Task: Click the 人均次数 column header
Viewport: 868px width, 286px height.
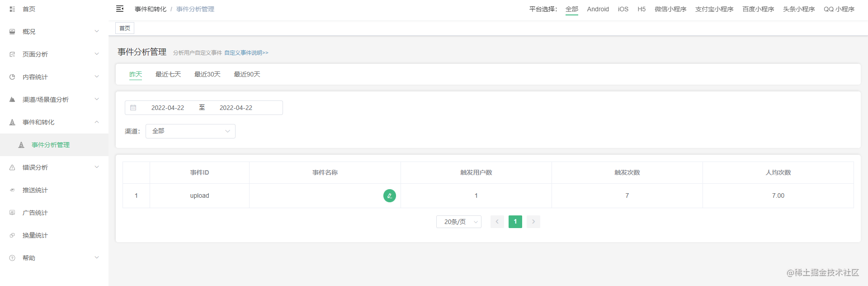Action: [778, 172]
